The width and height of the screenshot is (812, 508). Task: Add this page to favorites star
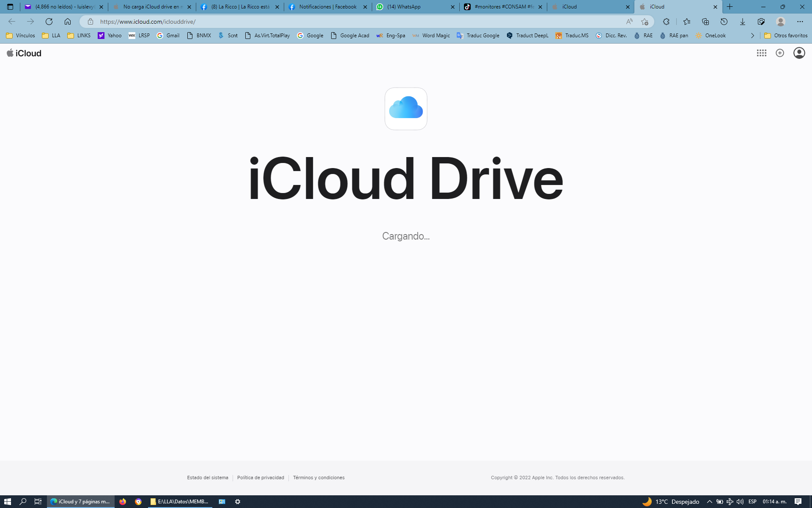[645, 22]
